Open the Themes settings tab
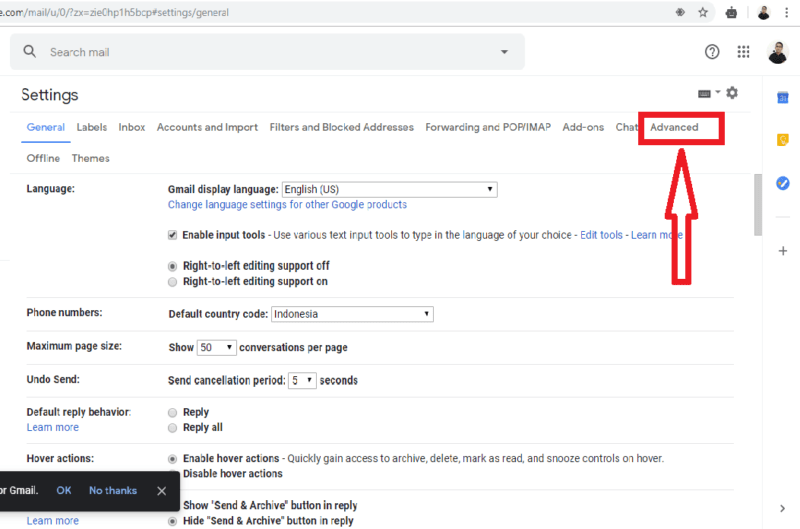Viewport: 800px width, 529px height. (90, 158)
